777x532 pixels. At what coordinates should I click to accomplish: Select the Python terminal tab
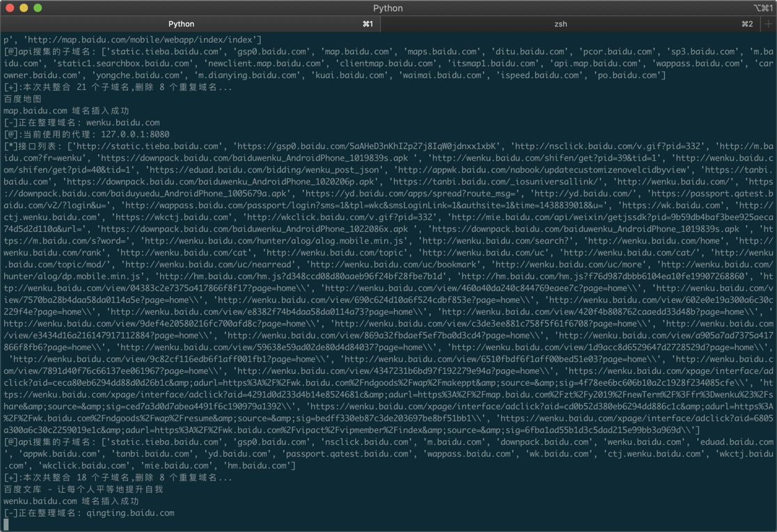[x=181, y=23]
